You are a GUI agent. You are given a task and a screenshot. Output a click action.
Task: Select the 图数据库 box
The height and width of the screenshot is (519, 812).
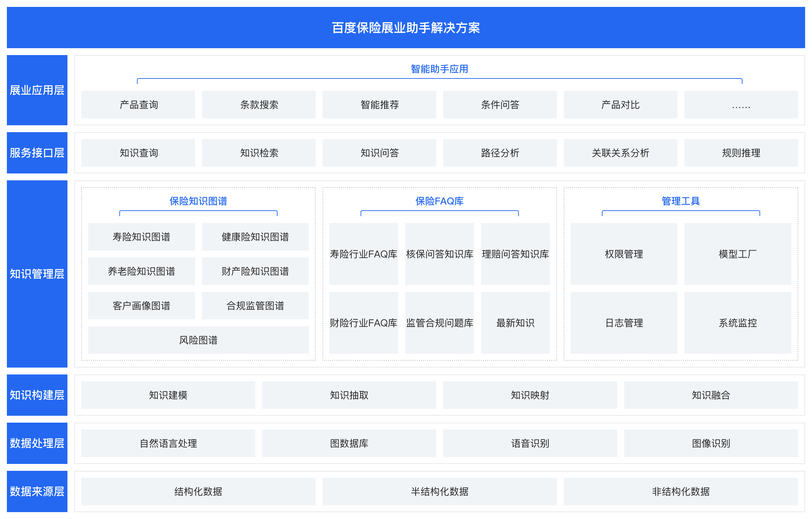click(x=349, y=443)
